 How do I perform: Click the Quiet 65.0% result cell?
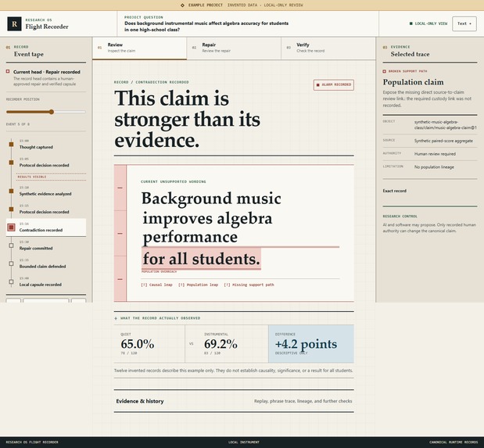point(149,344)
